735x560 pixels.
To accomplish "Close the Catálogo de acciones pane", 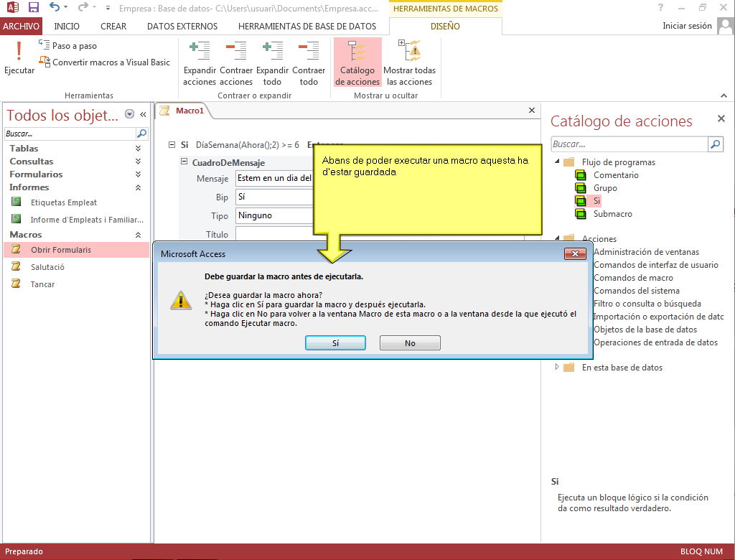I will [x=721, y=118].
